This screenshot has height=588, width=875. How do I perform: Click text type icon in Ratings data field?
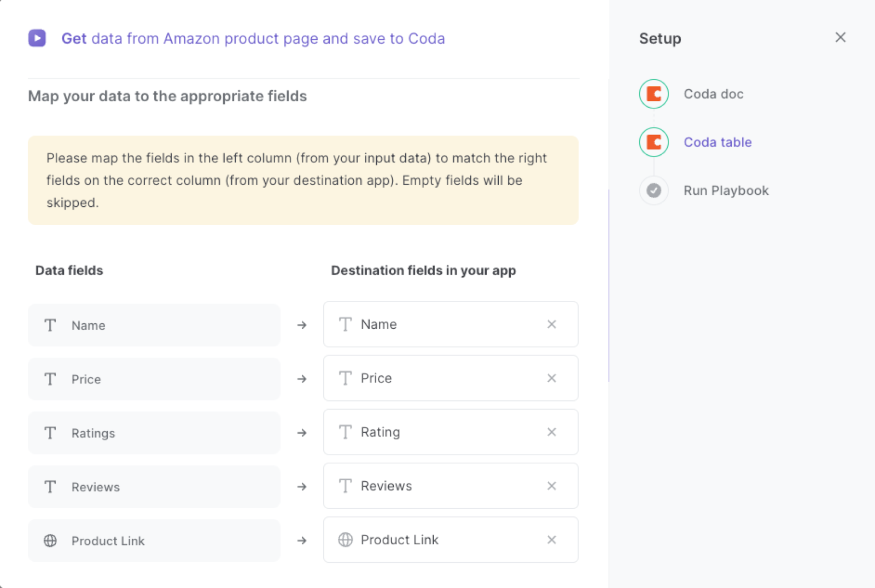50,433
